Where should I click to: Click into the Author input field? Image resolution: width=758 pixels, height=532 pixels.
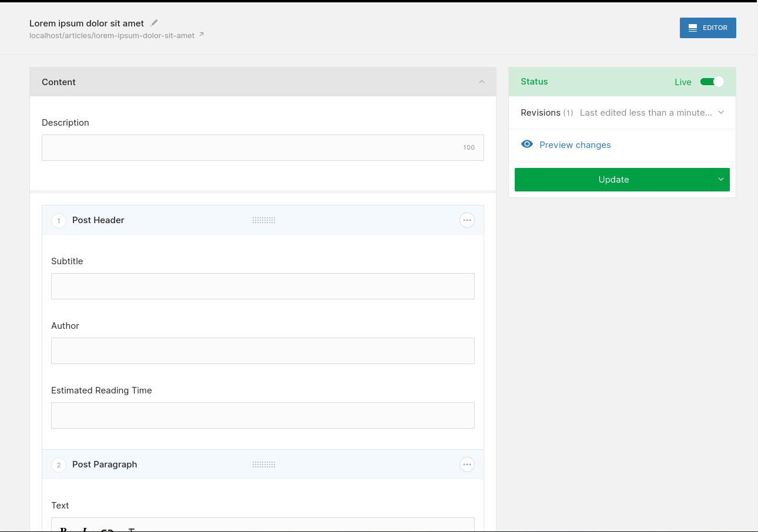(x=263, y=351)
